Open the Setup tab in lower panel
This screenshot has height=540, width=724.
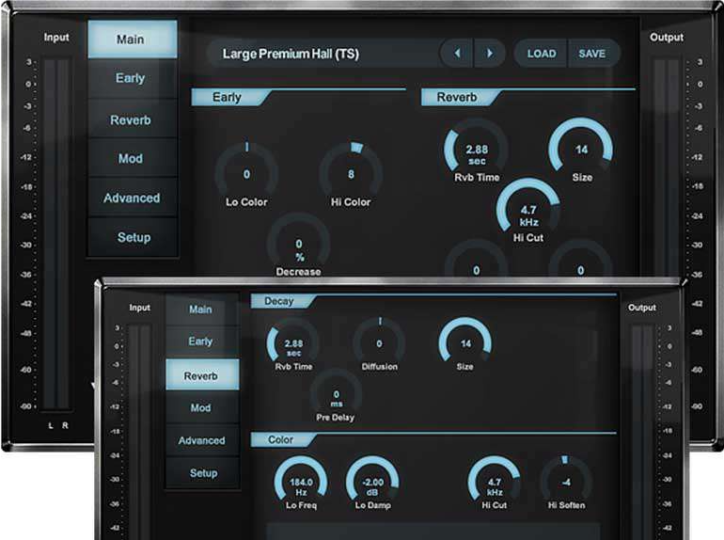pos(203,473)
